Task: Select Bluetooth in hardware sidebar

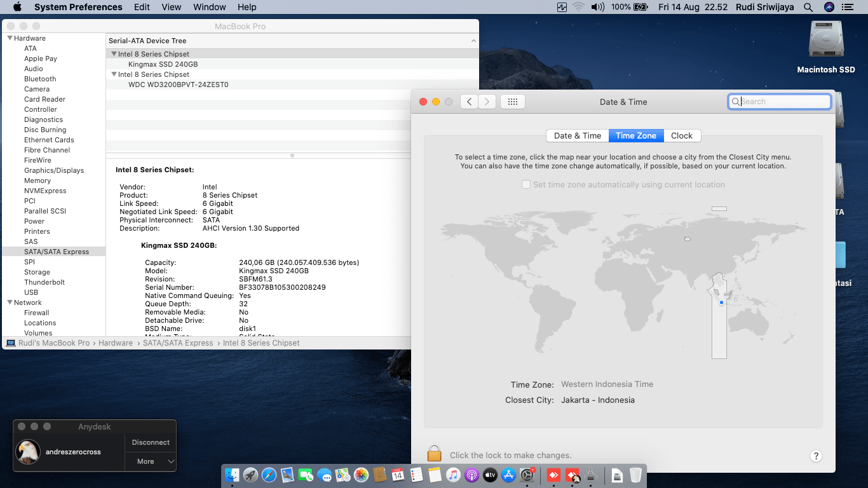Action: tap(40, 79)
